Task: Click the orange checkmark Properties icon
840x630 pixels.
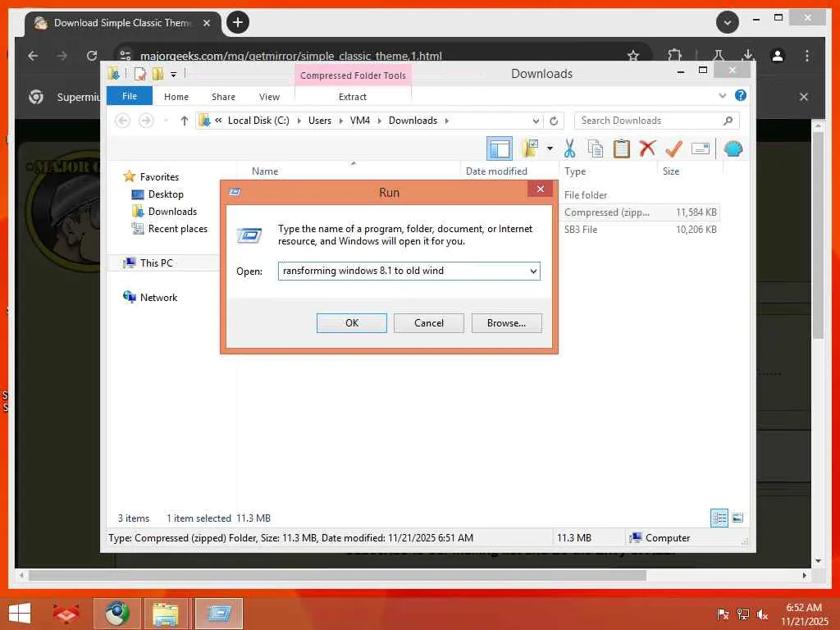Action: [673, 148]
